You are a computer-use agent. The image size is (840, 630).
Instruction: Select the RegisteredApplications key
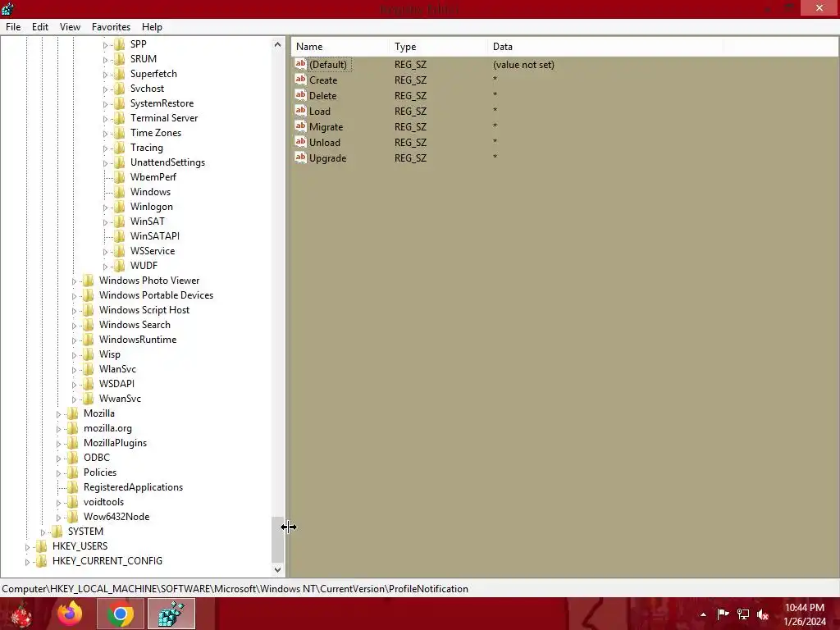(133, 486)
